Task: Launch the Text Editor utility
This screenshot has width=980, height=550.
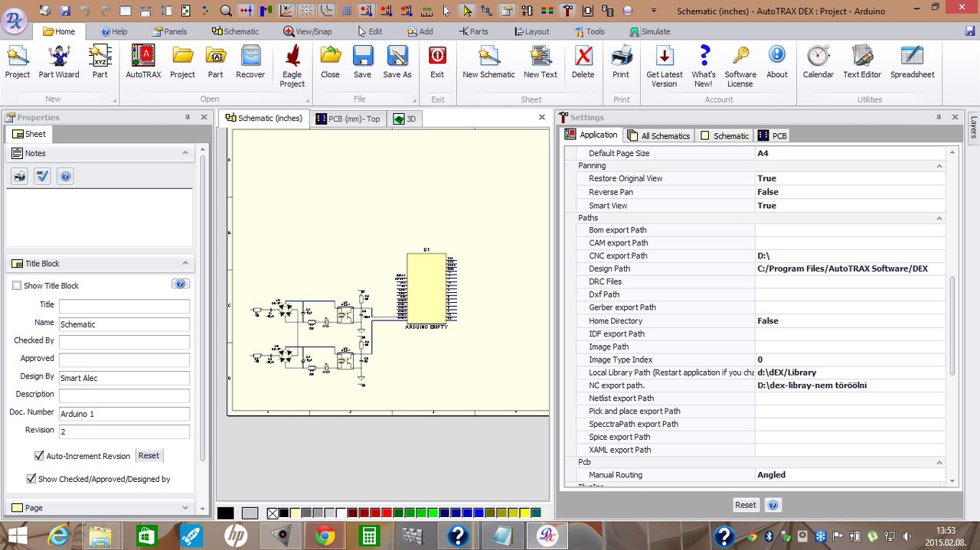Action: tap(862, 62)
